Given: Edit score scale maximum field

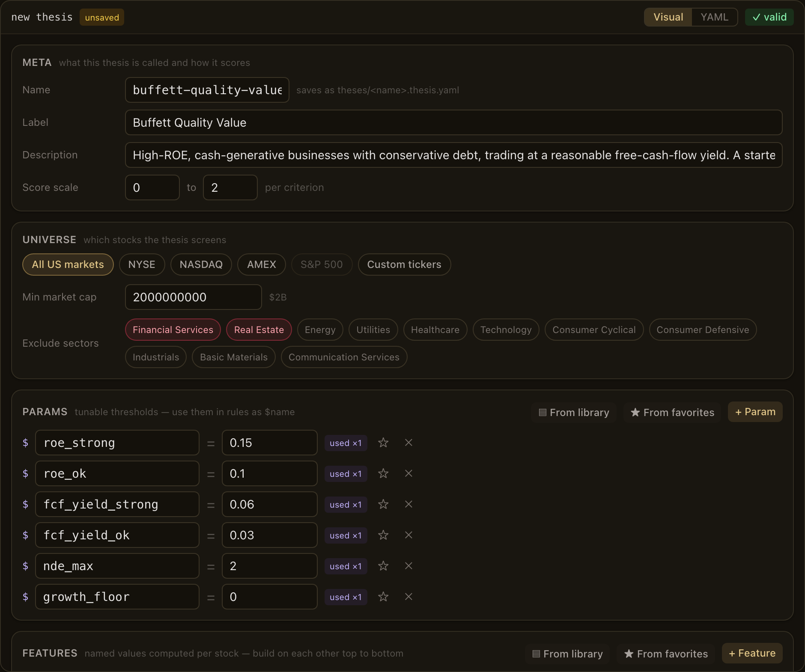Looking at the screenshot, I should 230,187.
